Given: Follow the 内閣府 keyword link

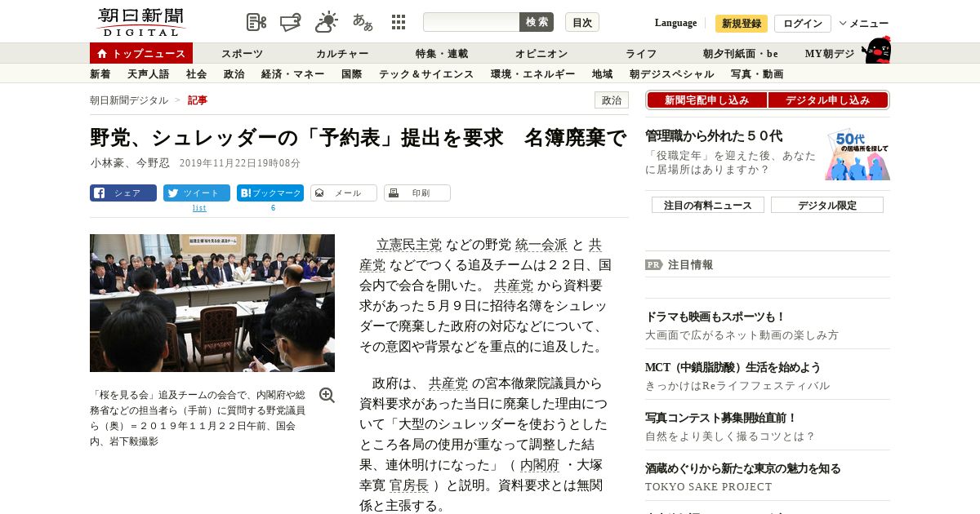Looking at the screenshot, I should pos(540,465).
